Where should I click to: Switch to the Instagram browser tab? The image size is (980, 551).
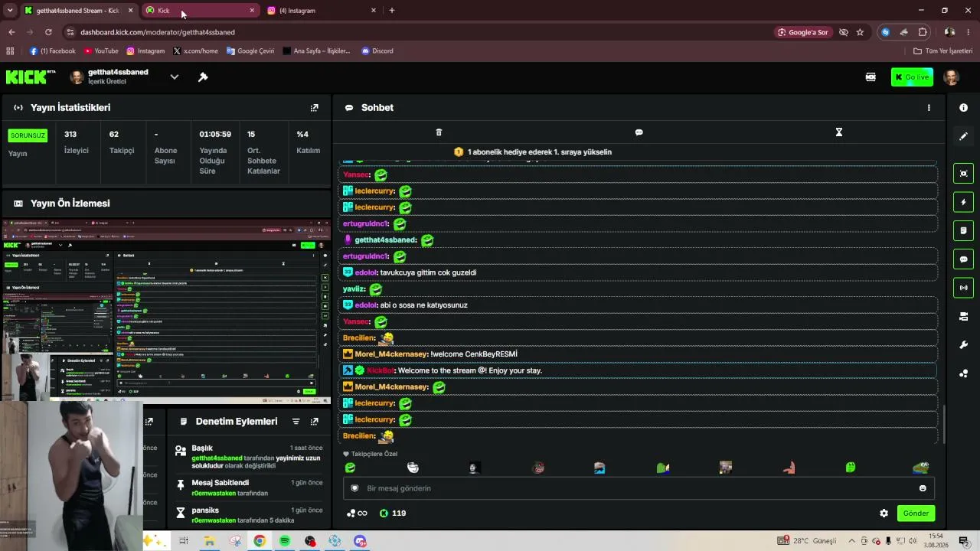click(x=322, y=11)
